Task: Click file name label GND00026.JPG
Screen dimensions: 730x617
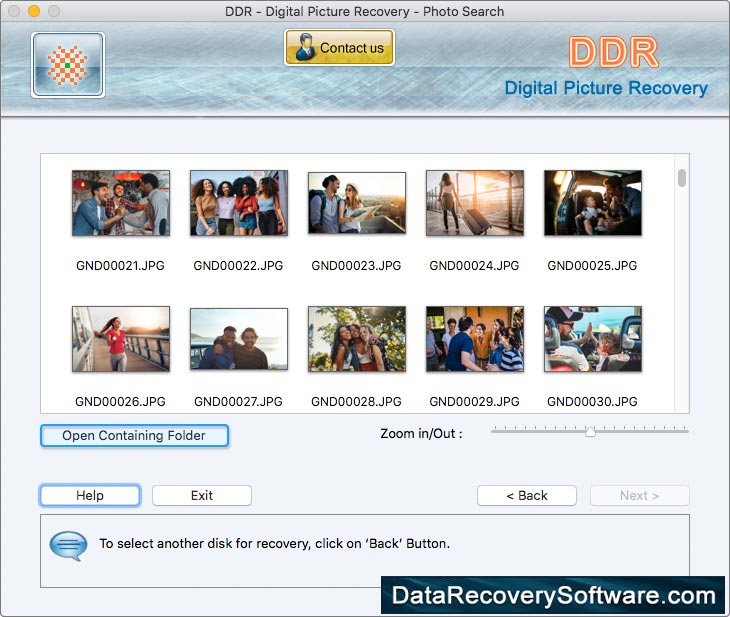Action: [121, 401]
